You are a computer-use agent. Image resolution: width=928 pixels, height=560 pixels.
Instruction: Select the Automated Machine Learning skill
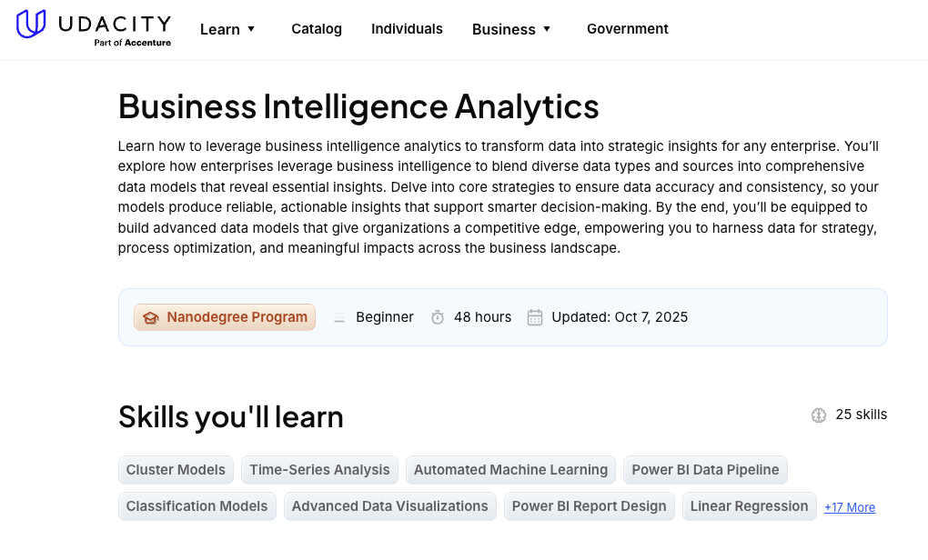click(510, 470)
